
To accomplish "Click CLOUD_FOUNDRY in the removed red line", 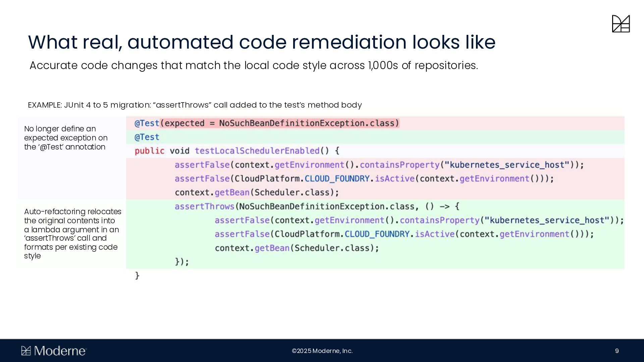I will 337,179.
